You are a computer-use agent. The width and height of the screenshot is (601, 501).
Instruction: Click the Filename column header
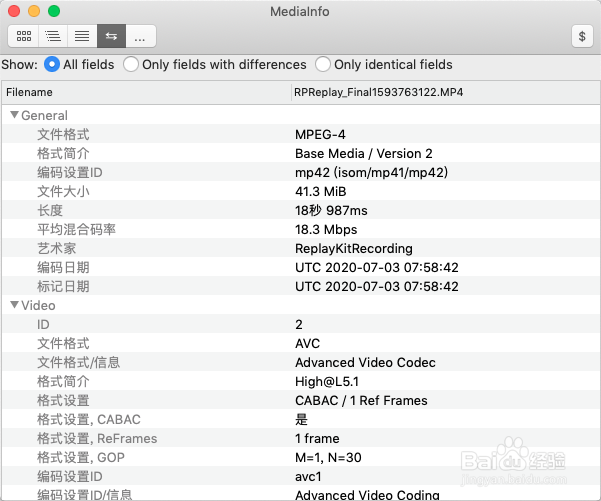(30, 92)
